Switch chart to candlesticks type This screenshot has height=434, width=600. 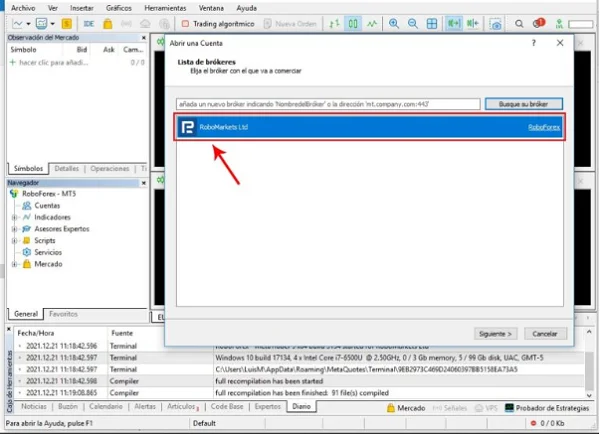(x=353, y=24)
